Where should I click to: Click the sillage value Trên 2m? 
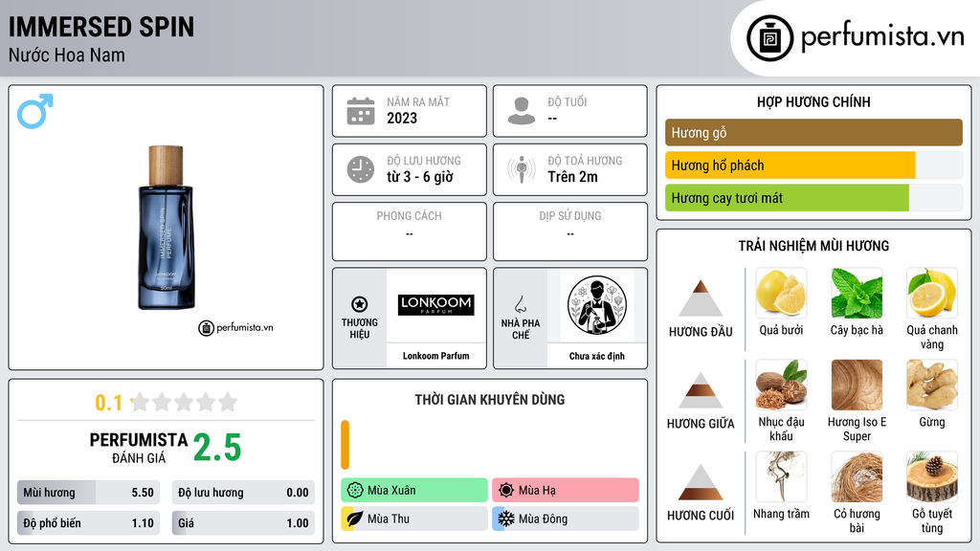(572, 177)
